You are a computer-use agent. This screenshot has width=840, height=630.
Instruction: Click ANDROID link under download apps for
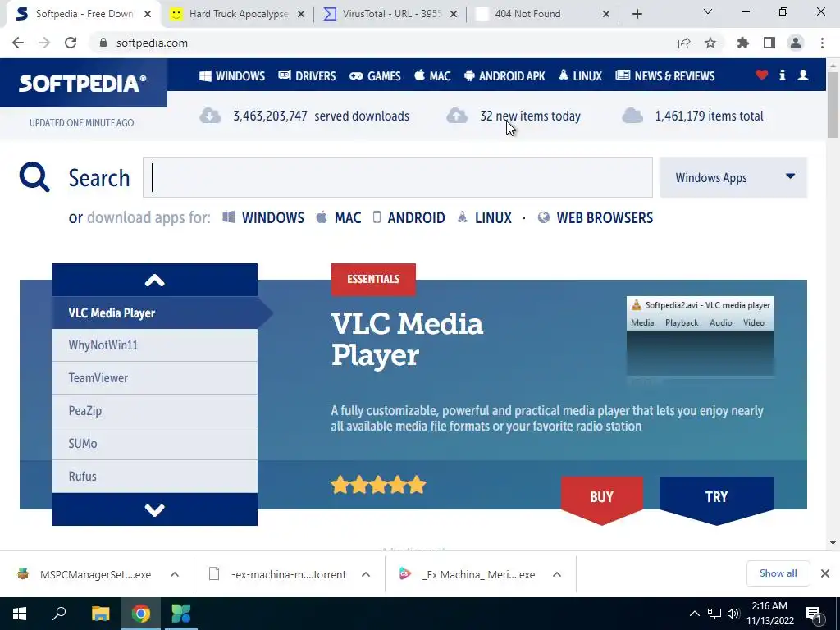coord(409,218)
